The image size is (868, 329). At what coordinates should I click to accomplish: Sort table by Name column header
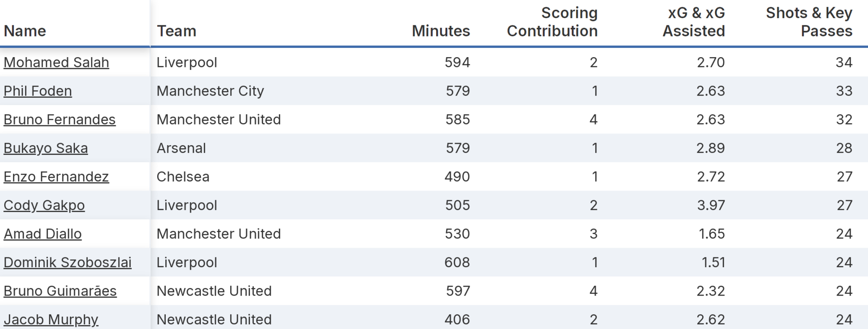(25, 31)
